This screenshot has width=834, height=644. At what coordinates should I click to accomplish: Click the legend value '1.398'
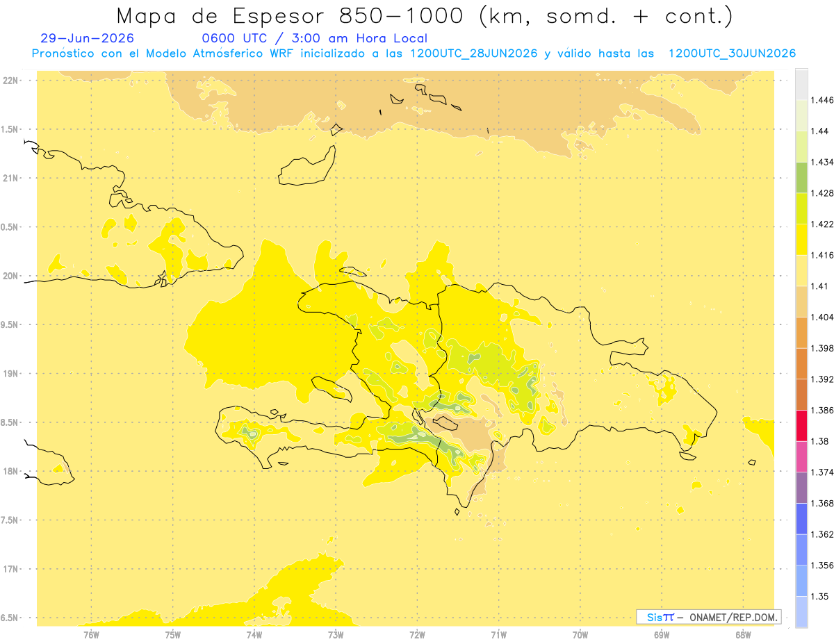tap(822, 348)
